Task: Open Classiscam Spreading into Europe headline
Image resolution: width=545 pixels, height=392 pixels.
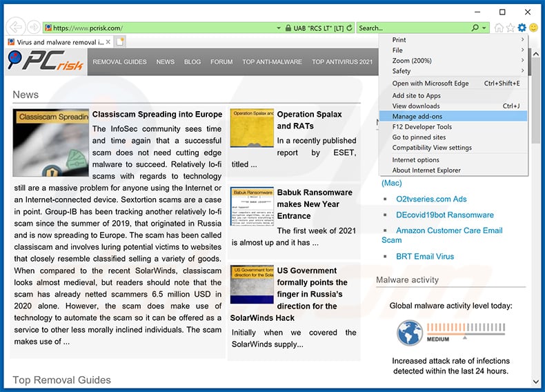Action: (x=157, y=115)
